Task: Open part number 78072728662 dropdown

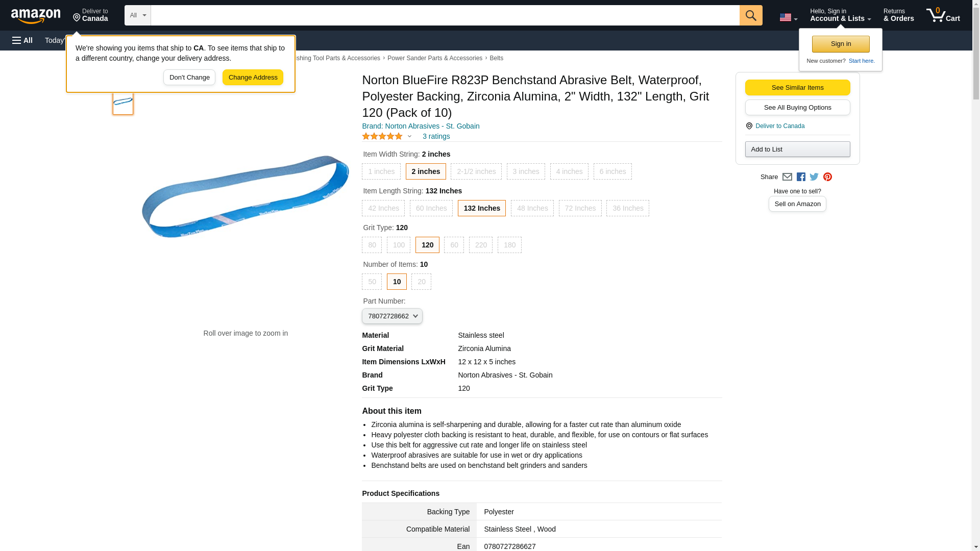Action: click(x=392, y=316)
